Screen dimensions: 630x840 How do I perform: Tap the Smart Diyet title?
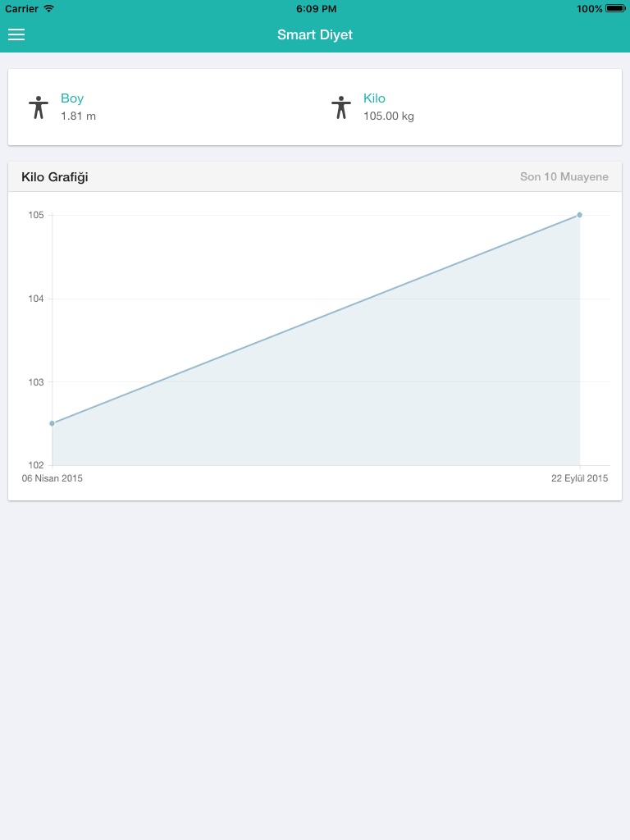(315, 34)
